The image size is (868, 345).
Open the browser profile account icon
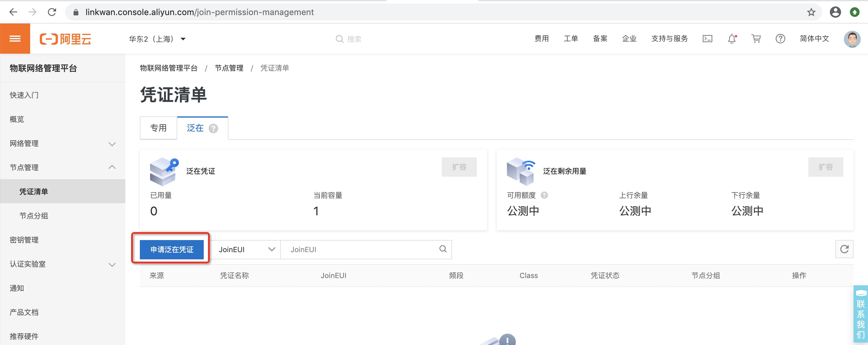point(835,12)
